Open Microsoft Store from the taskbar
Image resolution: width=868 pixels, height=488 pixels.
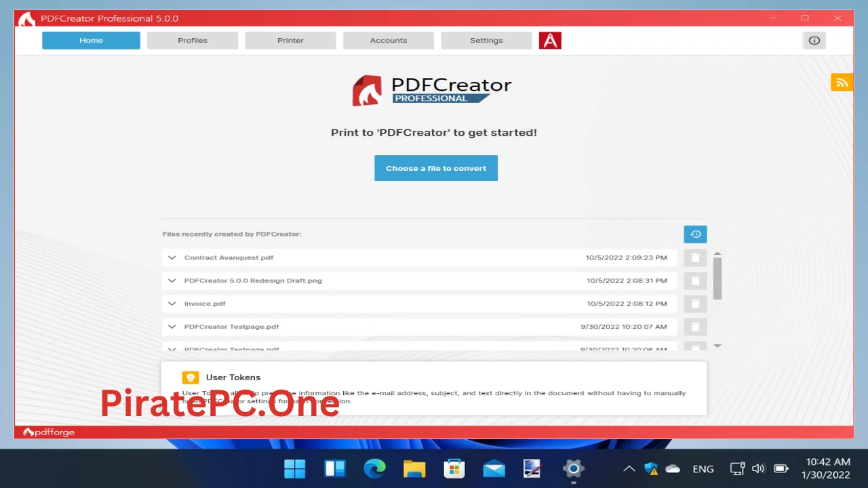[454, 468]
